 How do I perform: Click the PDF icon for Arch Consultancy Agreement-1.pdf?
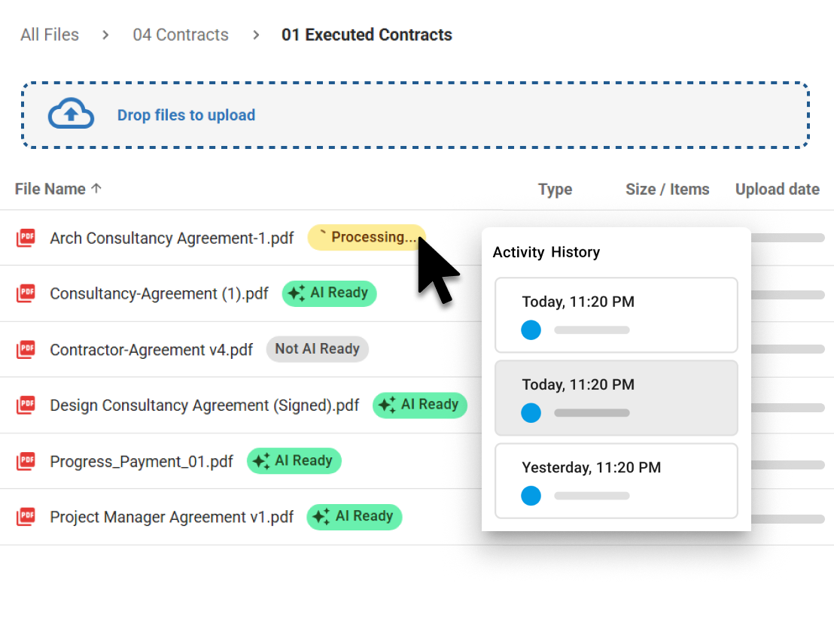pos(26,237)
